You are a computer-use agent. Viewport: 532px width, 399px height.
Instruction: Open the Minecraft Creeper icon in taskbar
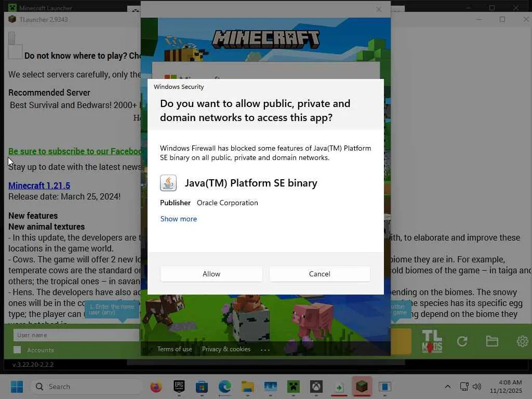click(294, 387)
